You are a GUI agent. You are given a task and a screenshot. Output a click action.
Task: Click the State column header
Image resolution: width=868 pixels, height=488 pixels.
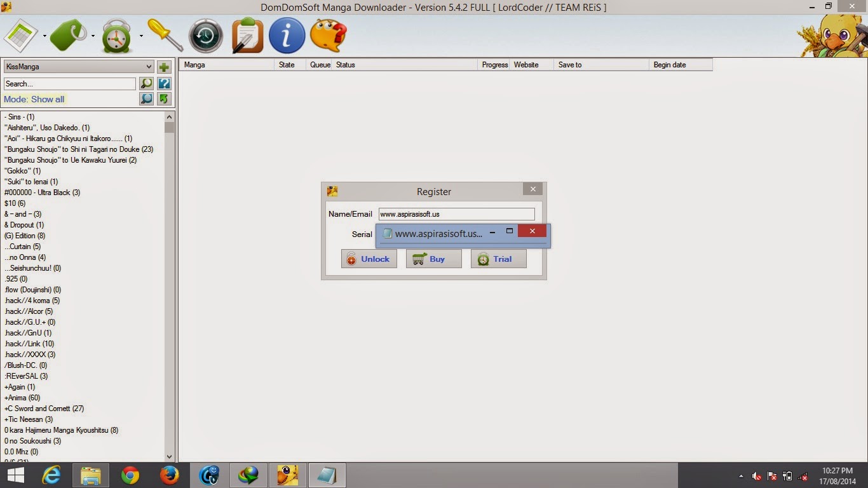click(290, 65)
